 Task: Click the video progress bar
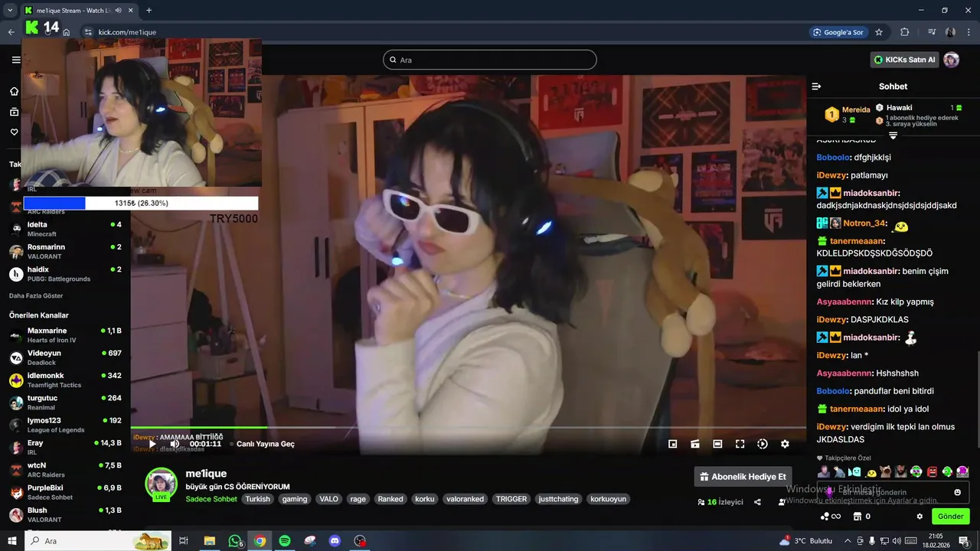tap(468, 428)
